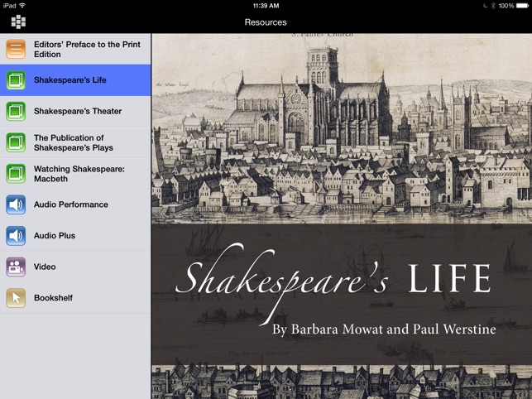532x399 pixels.
Task: Click the gold Bookshelf cursor icon
Action: (16, 298)
